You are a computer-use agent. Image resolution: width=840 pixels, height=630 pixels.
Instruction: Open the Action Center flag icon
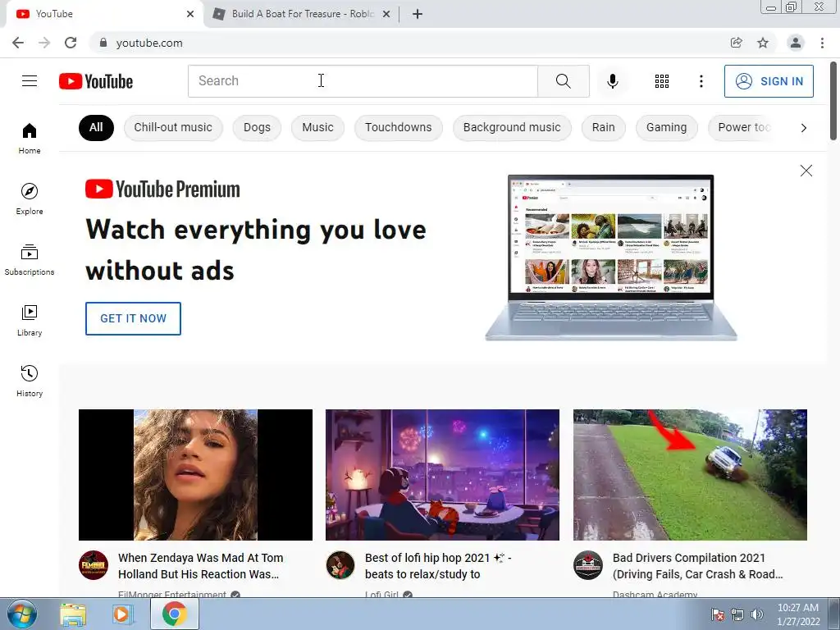[x=717, y=614]
